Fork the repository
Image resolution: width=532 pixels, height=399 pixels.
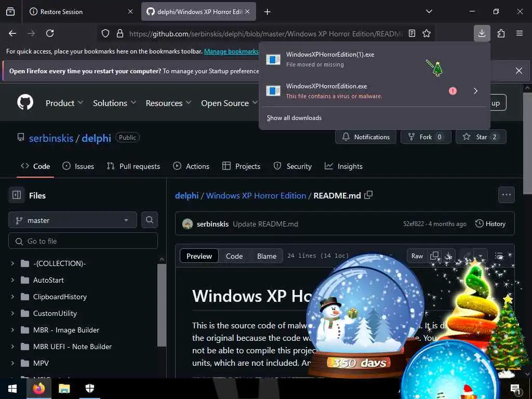pos(426,137)
